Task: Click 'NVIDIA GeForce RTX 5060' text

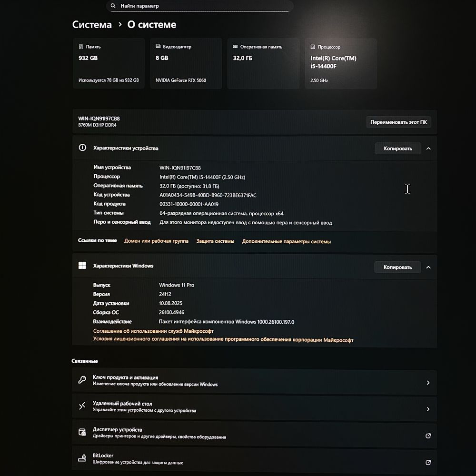Action: click(x=181, y=80)
